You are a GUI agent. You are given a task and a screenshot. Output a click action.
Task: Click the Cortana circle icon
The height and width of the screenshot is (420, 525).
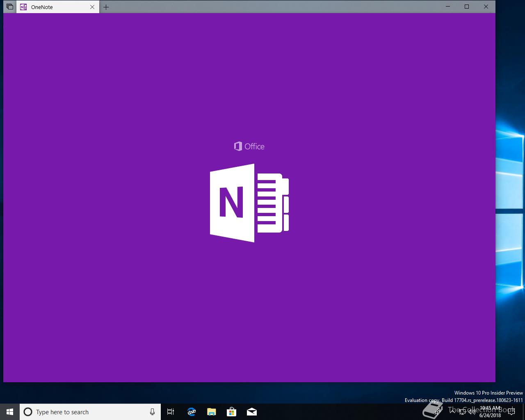pyautogui.click(x=28, y=412)
